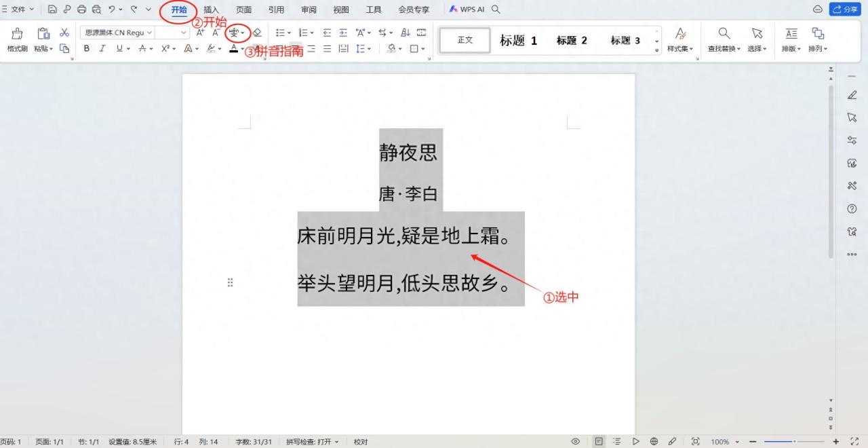The width and height of the screenshot is (868, 448).
Task: Click the 拼写检查 spell check status item
Action: pos(311,442)
